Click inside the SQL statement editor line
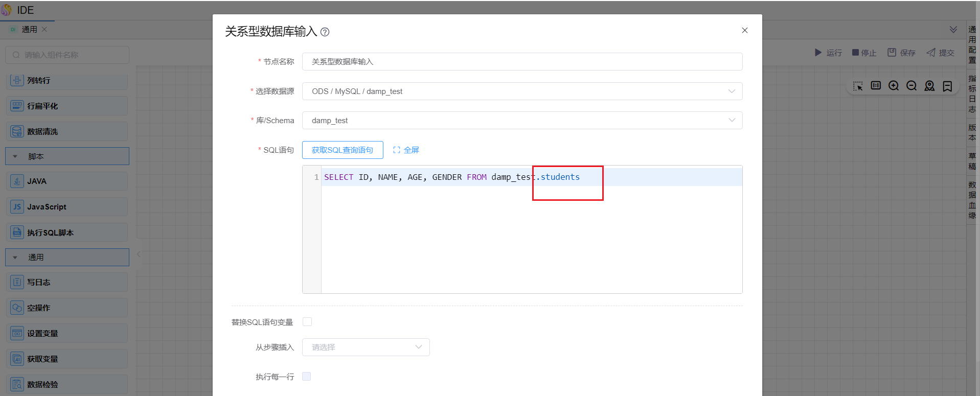 tap(532, 177)
